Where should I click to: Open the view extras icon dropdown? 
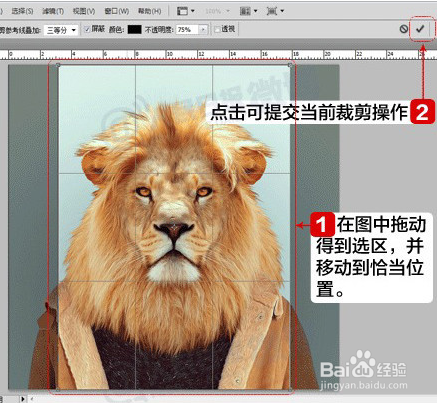(186, 11)
